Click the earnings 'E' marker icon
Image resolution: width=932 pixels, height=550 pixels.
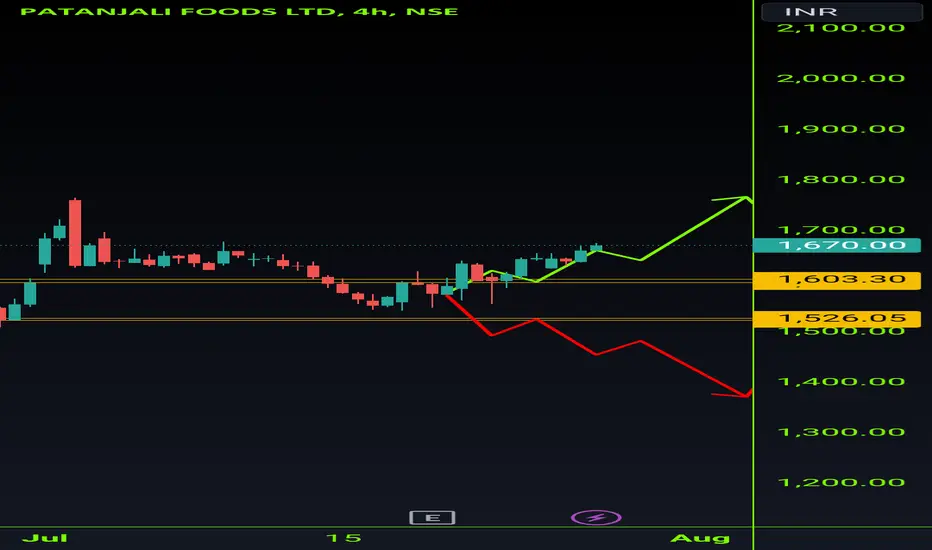pos(432,518)
